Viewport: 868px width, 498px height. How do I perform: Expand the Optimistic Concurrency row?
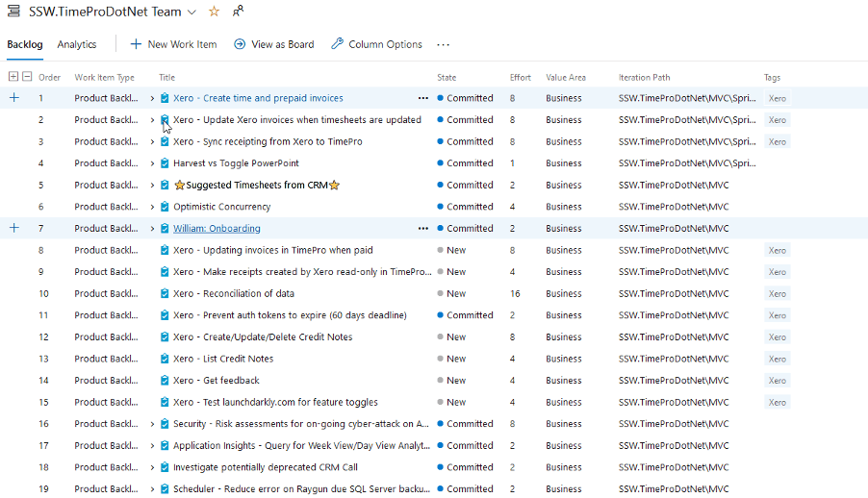point(152,207)
